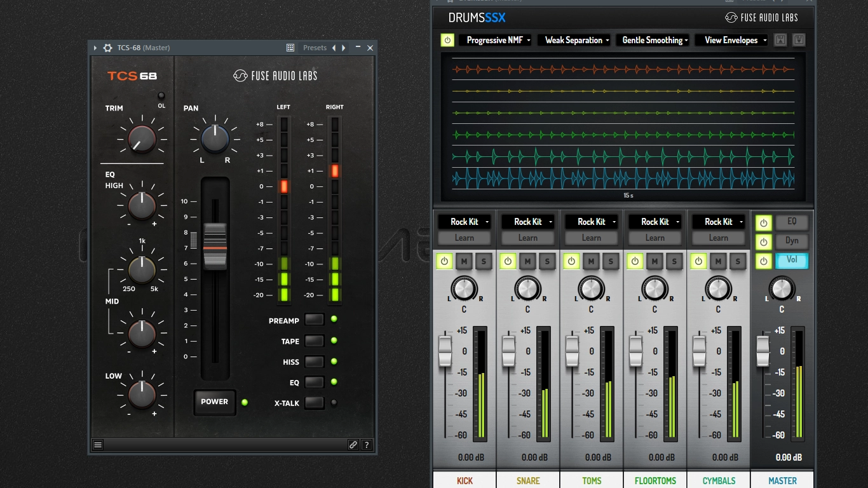Viewport: 868px width, 488px height.
Task: Click the PAN knob on TCS-68
Action: point(215,139)
